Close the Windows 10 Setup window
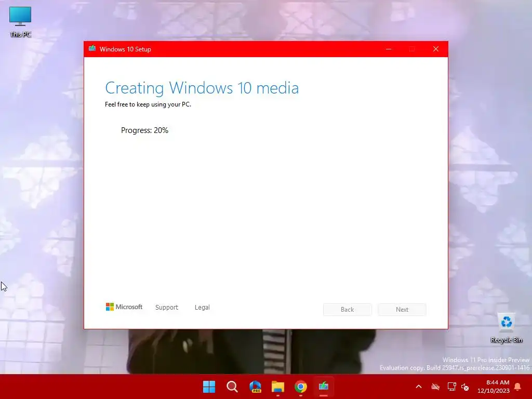The image size is (532, 399). click(436, 49)
